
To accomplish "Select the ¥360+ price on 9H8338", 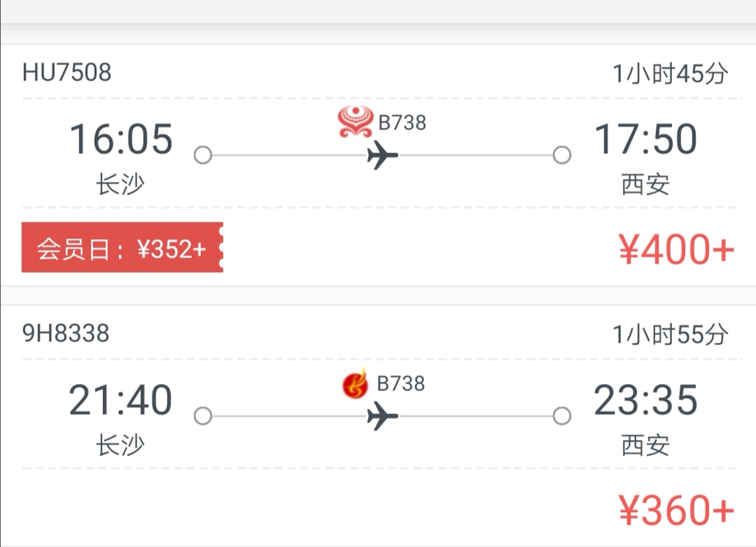I will click(676, 510).
